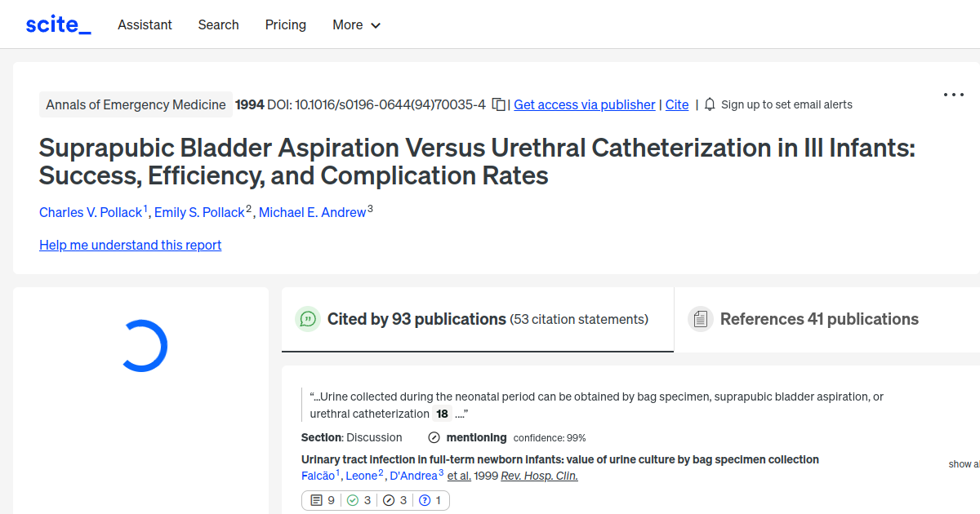Click the document icon on References tab
This screenshot has height=514, width=980.
pyautogui.click(x=701, y=319)
